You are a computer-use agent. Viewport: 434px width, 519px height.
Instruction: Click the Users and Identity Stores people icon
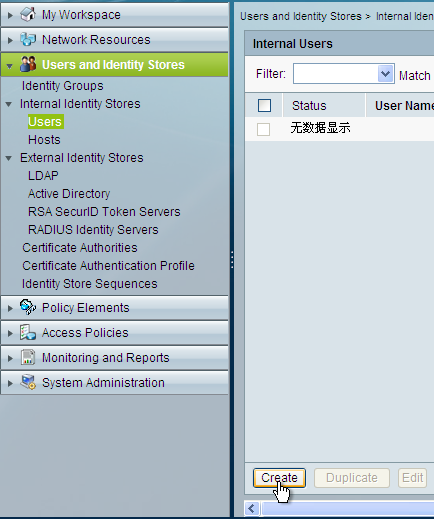click(28, 64)
